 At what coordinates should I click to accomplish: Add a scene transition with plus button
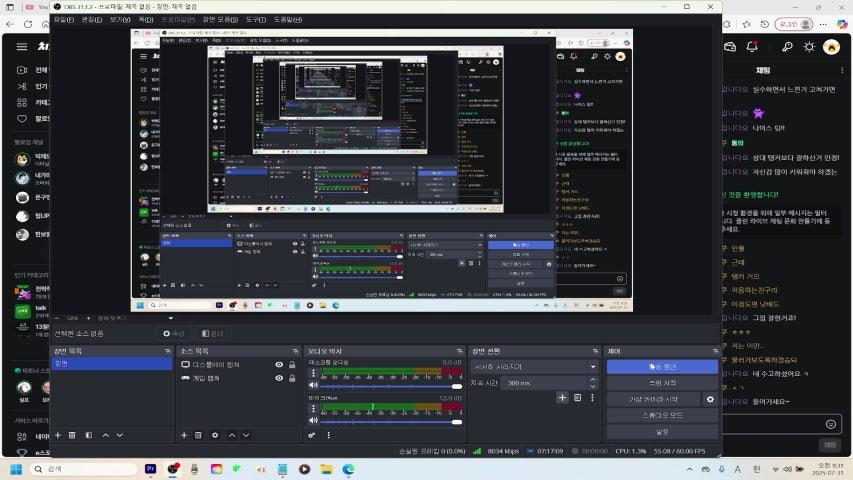tap(562, 398)
